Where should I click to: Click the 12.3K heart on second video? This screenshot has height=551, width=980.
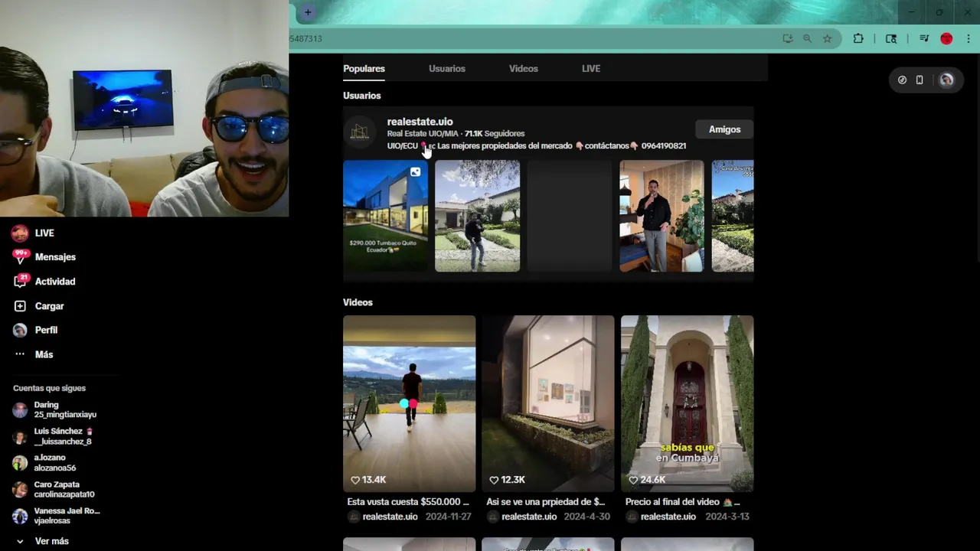click(x=494, y=480)
